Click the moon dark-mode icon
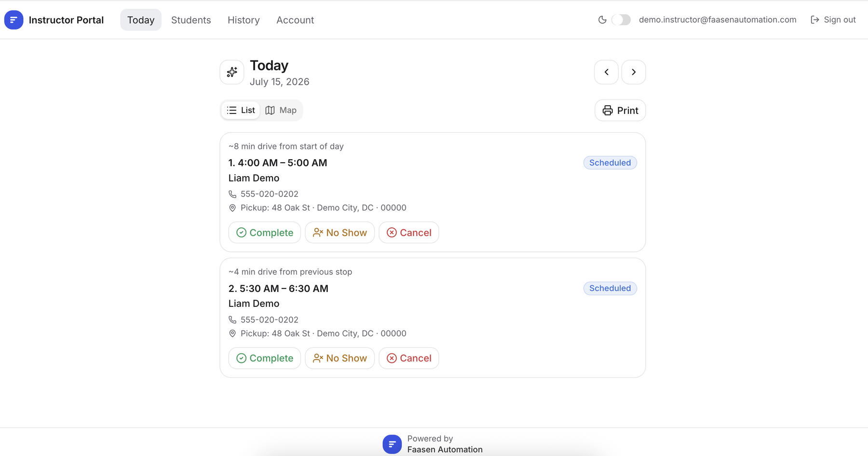868x456 pixels. point(602,20)
